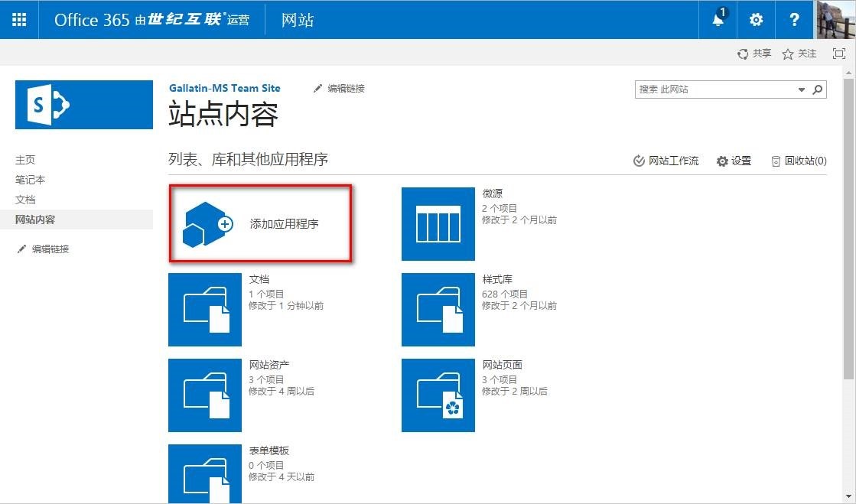Click the '修改于 1 分钟以前' text

tap(286, 306)
